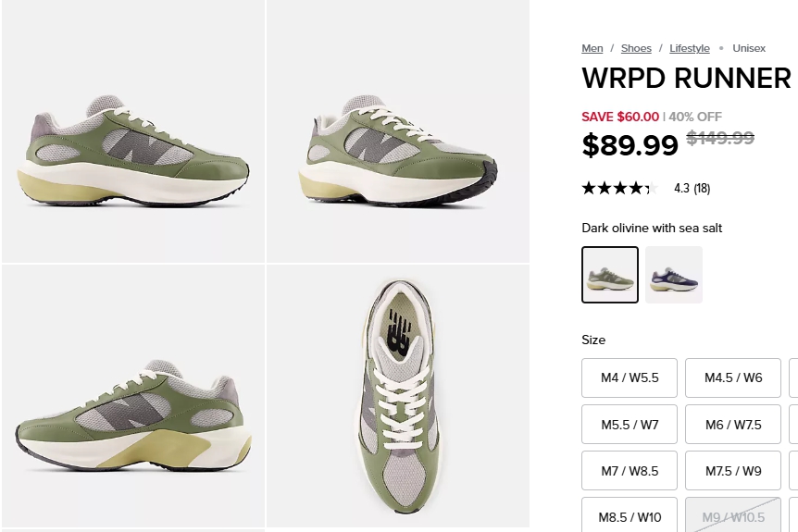Open the 4.3 (18) reviews link
The height and width of the screenshot is (532, 798).
click(x=692, y=188)
